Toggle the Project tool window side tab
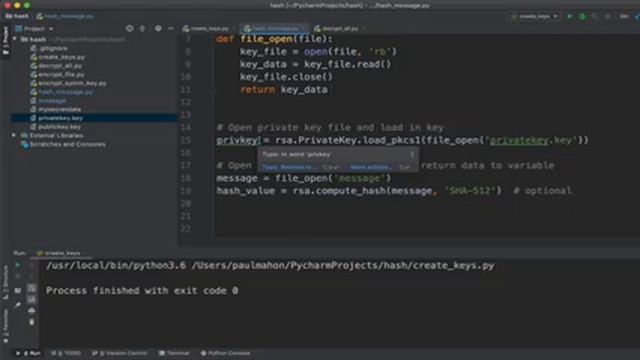The image size is (640, 360). [x=5, y=41]
